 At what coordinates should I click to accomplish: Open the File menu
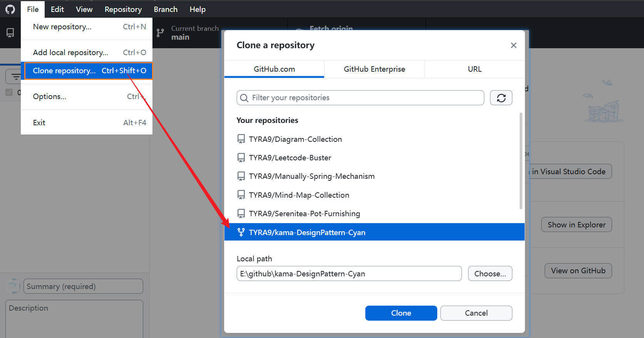point(33,9)
